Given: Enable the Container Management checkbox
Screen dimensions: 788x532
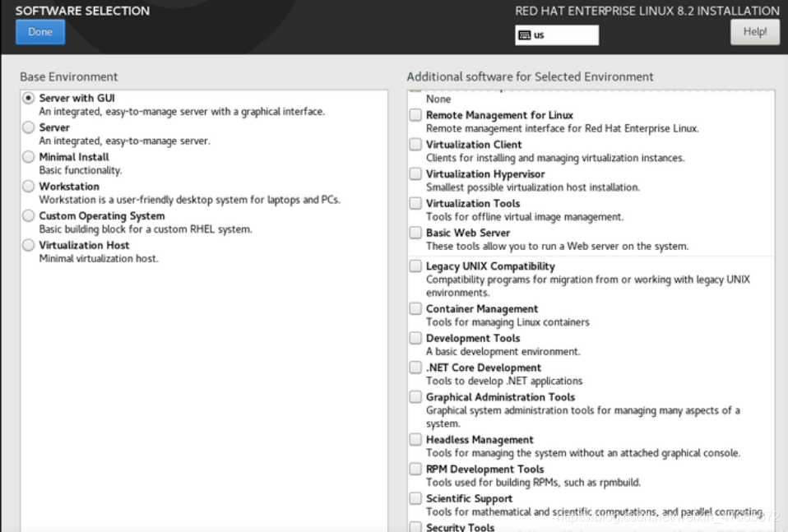Looking at the screenshot, I should coord(415,308).
